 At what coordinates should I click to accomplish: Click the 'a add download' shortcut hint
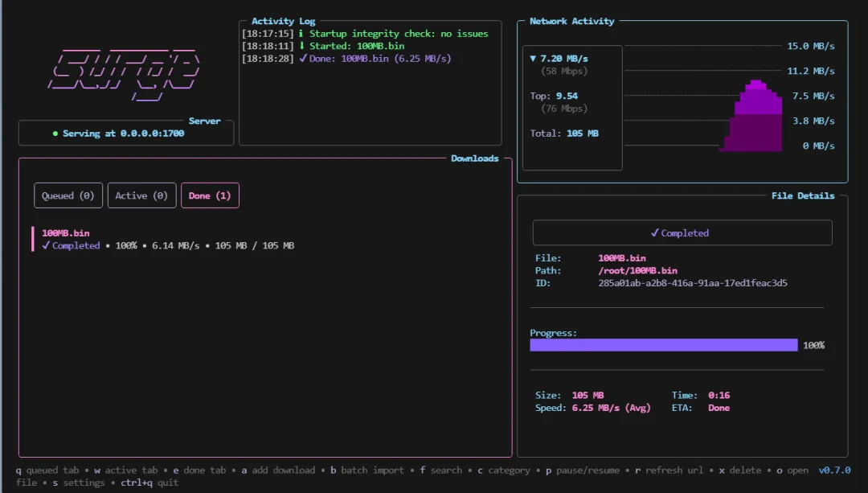(x=278, y=470)
